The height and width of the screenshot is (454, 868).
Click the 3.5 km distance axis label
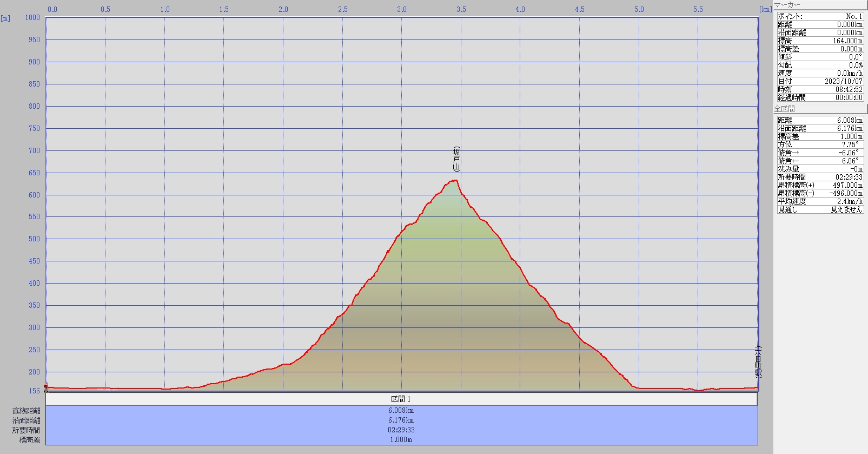461,9
